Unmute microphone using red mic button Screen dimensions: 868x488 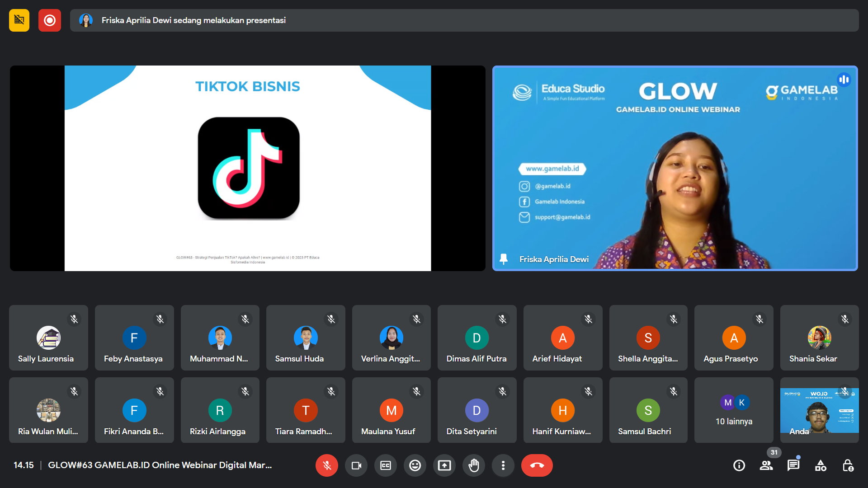327,465
